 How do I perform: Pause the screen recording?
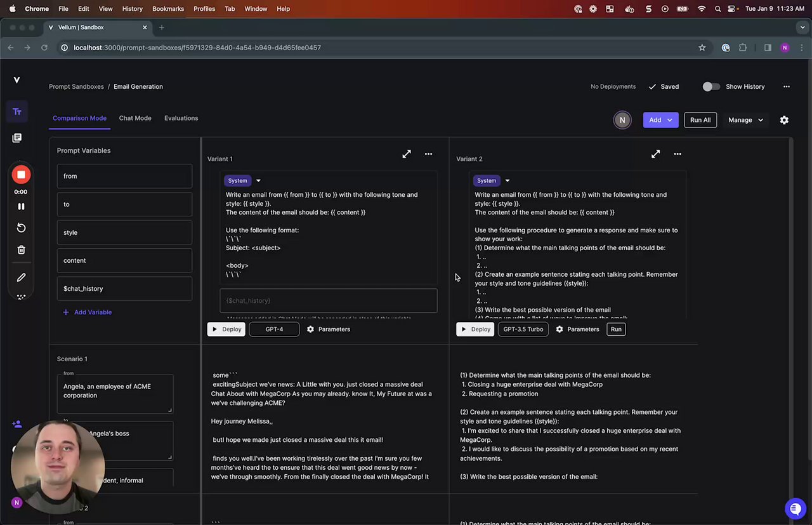coord(21,206)
